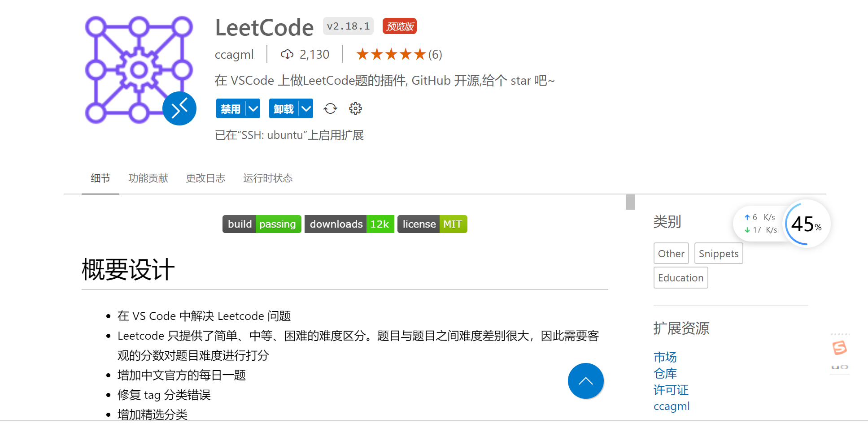Click the 预览版 preview badge
The width and height of the screenshot is (868, 423).
click(x=400, y=26)
